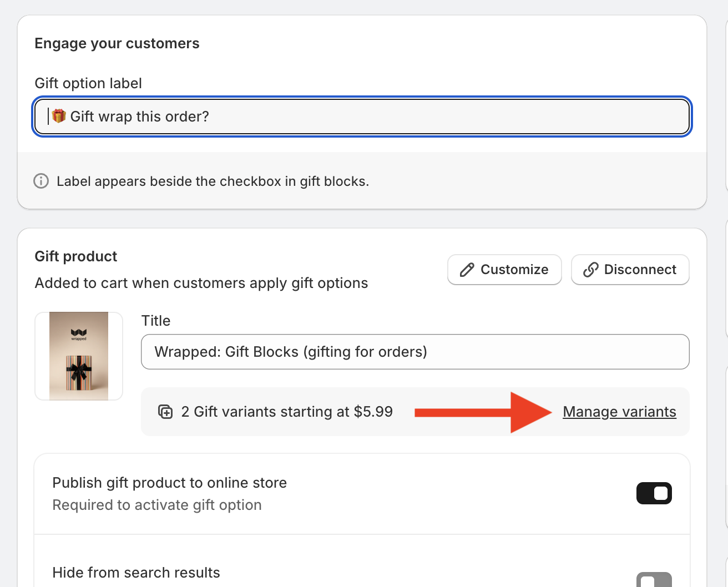The image size is (728, 587).
Task: Click the 'Hide from search results' label
Action: point(136,573)
